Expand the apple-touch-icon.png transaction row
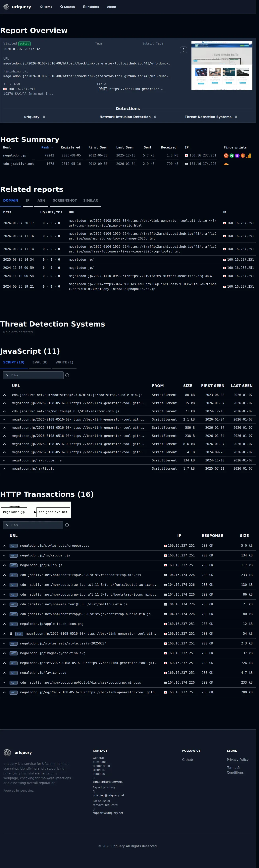The height and width of the screenshot is (868, 259). [4, 624]
